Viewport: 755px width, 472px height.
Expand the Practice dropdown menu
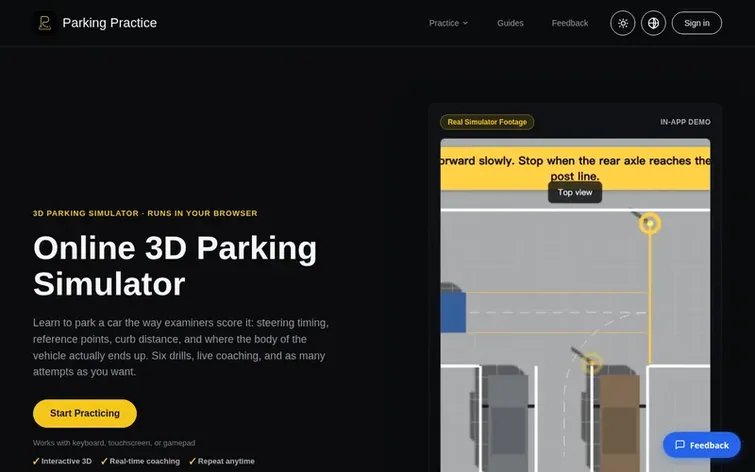448,23
